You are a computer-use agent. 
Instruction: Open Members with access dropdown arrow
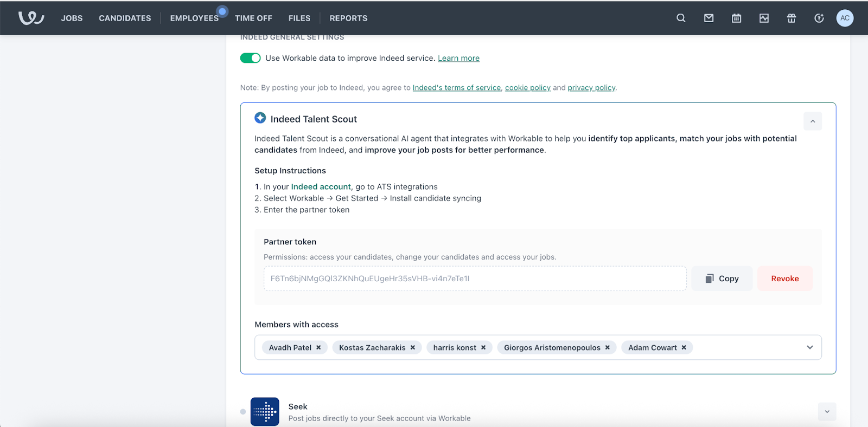click(810, 347)
